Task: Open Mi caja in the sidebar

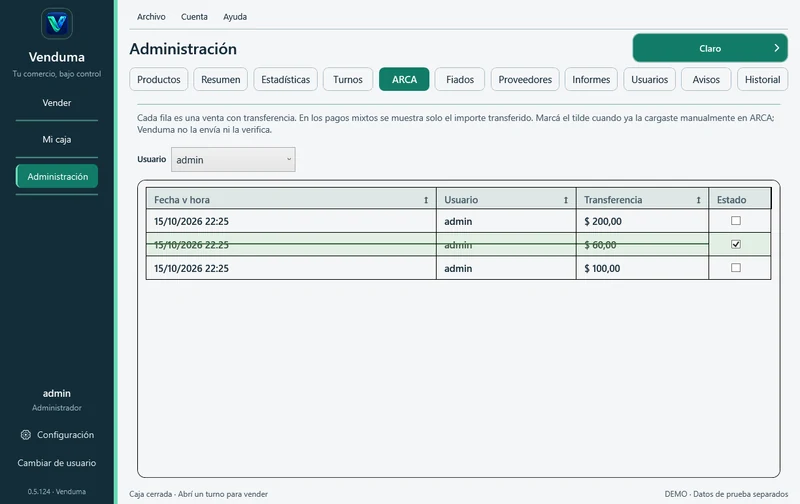Action: (x=57, y=139)
